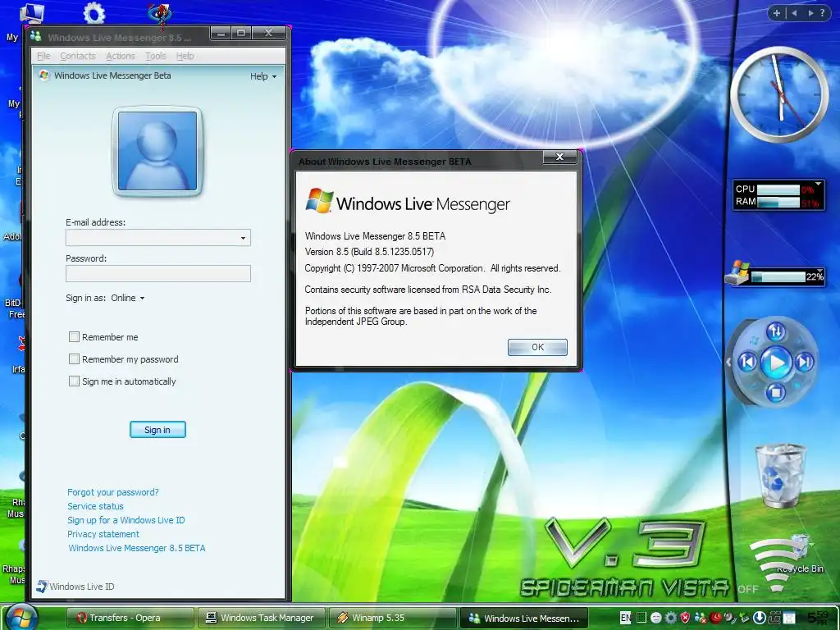The width and height of the screenshot is (840, 630).
Task: Open the E-mail address dropdown arrow
Action: pos(243,238)
